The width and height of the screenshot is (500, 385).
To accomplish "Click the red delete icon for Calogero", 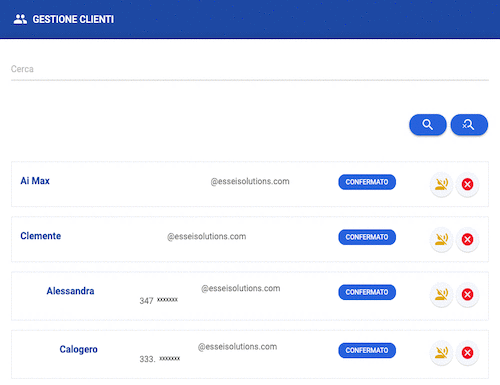I will tap(467, 353).
